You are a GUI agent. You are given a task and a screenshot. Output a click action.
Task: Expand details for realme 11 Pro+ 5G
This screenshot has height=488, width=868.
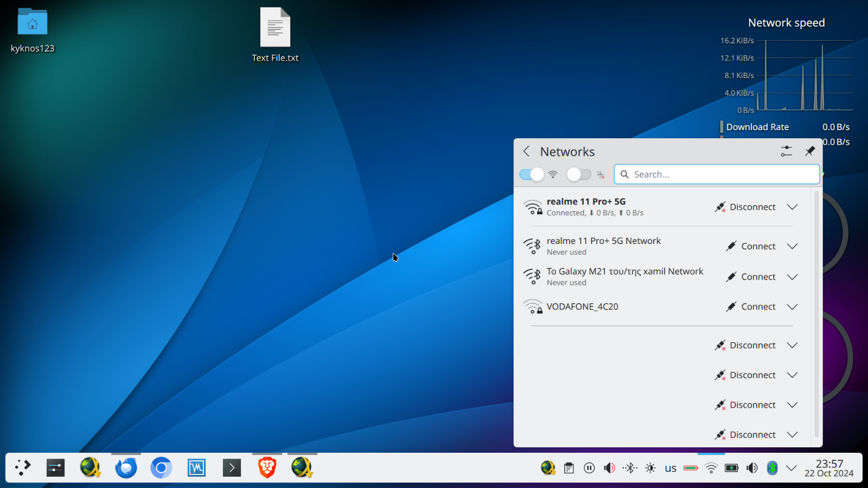792,207
